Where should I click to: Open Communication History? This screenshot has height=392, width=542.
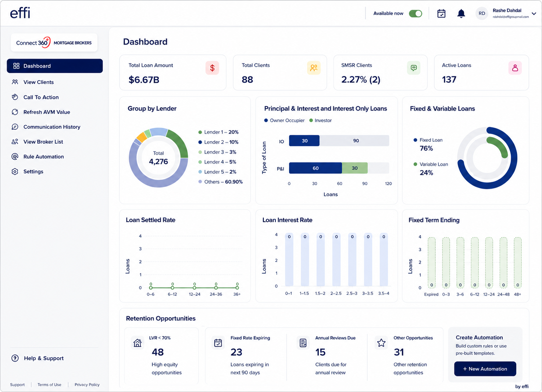[x=55, y=127]
